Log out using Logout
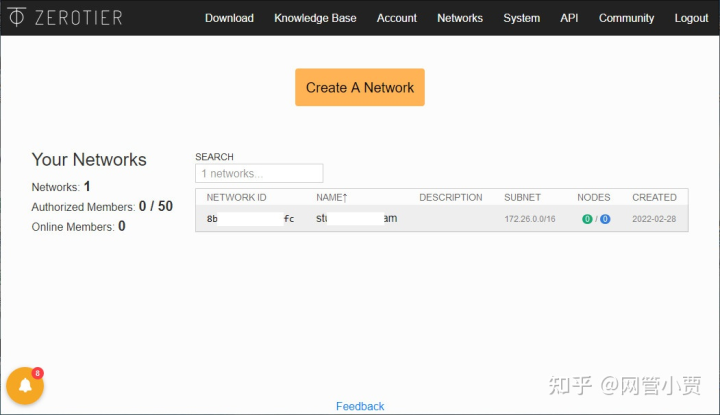 691,18
